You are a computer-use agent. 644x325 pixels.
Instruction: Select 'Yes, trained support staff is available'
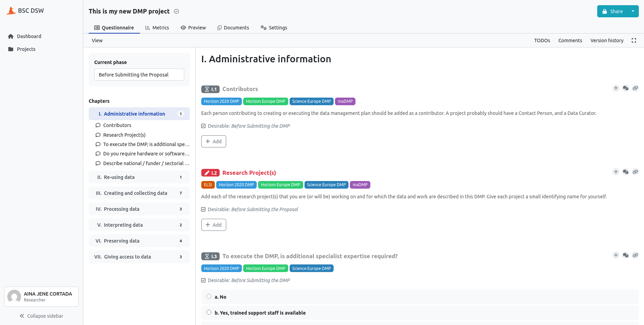[x=209, y=313]
